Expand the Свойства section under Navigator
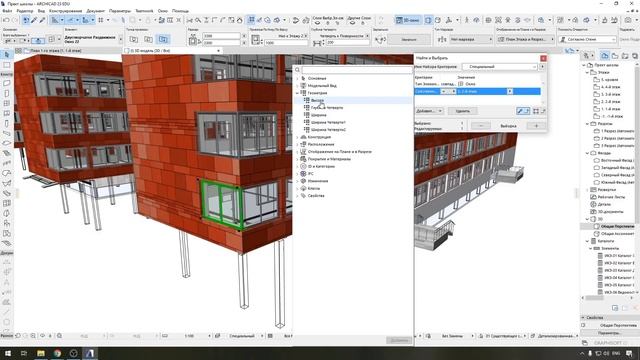This screenshot has width=640, height=360. tap(583, 318)
